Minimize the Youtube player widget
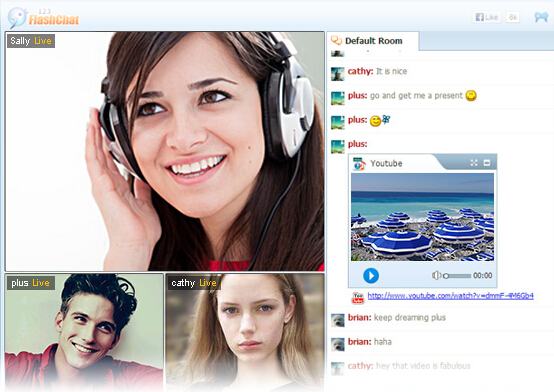The image size is (554, 392). 487,163
